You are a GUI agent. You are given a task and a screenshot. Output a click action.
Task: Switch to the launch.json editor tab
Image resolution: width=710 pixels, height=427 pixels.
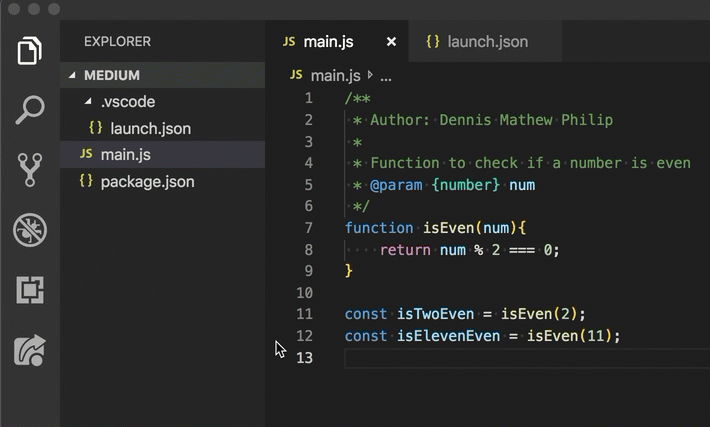coord(485,42)
